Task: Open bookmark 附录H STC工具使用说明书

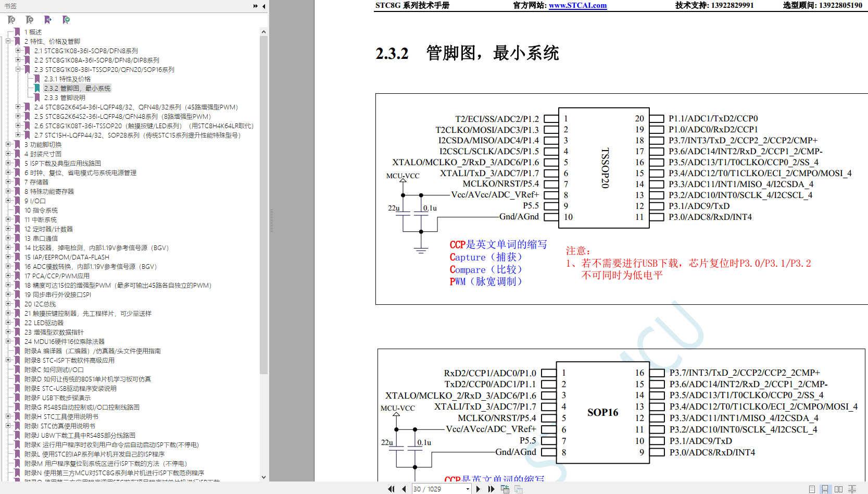Action: (x=61, y=416)
